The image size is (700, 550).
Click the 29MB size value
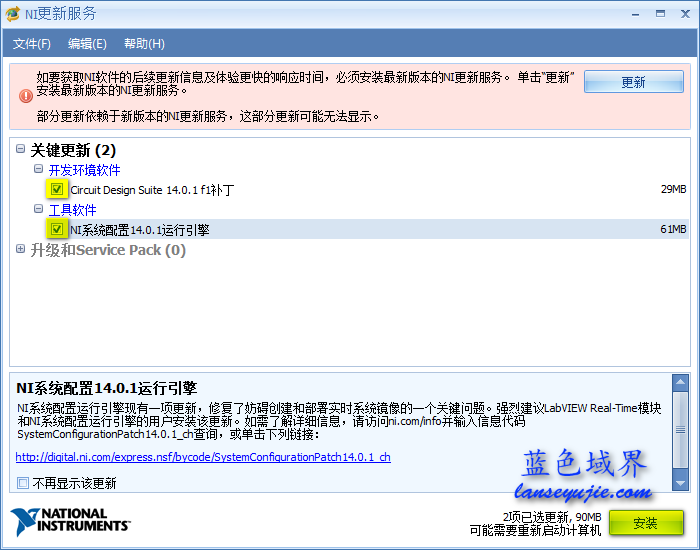pyautogui.click(x=673, y=189)
